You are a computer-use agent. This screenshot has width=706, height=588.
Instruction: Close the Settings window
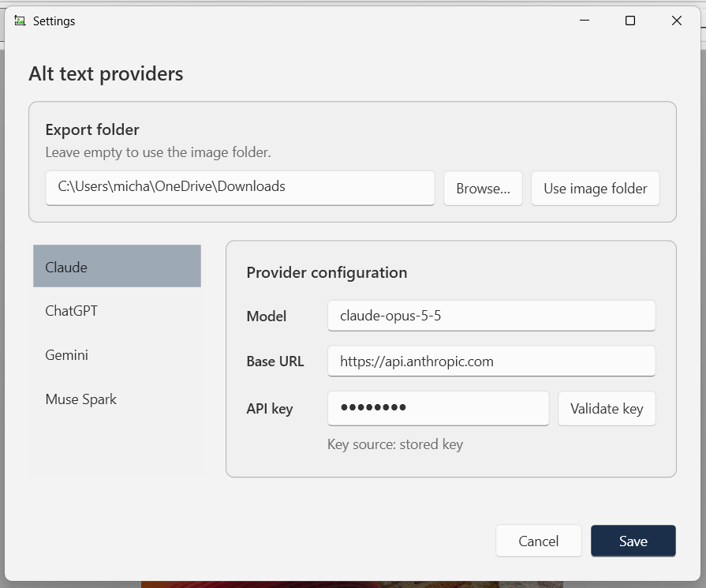click(676, 21)
